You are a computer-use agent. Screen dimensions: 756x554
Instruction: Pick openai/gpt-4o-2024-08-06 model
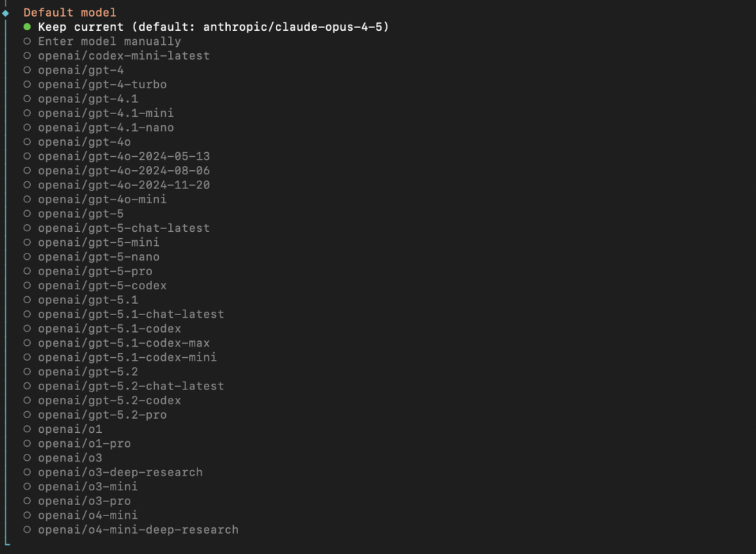[x=123, y=171]
